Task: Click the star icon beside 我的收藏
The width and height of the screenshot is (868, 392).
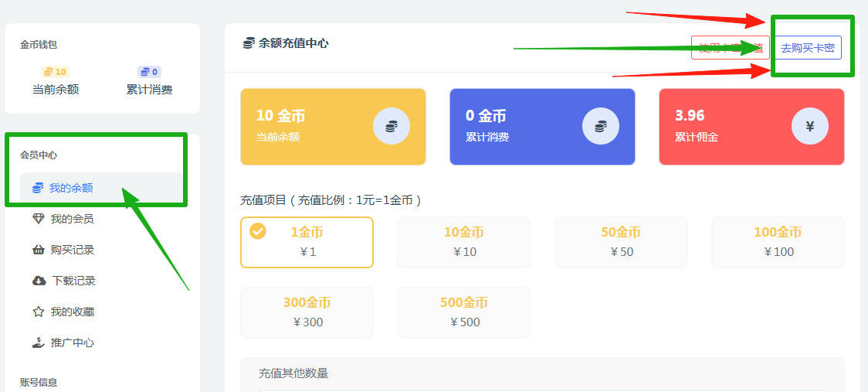Action: point(38,312)
